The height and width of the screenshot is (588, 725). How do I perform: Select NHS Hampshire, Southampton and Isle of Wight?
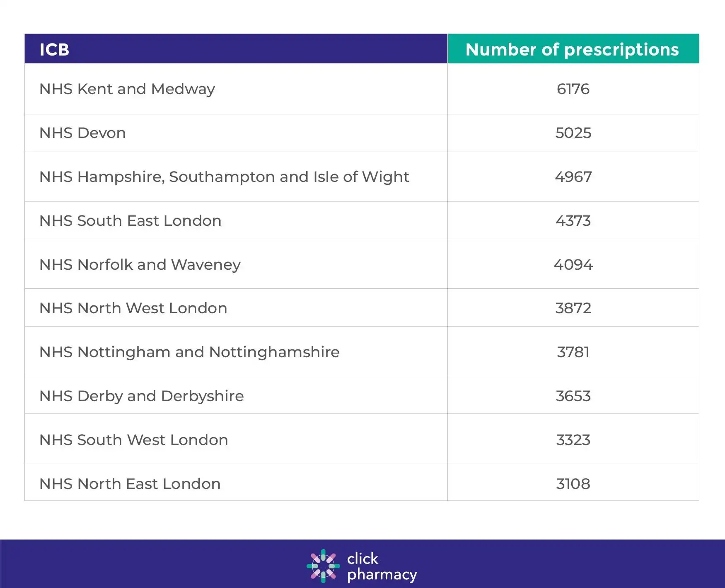[224, 177]
